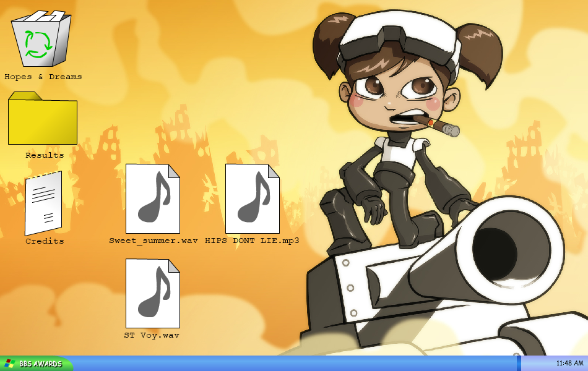Click the "Credits" label text
The height and width of the screenshot is (371, 588).
(x=45, y=241)
